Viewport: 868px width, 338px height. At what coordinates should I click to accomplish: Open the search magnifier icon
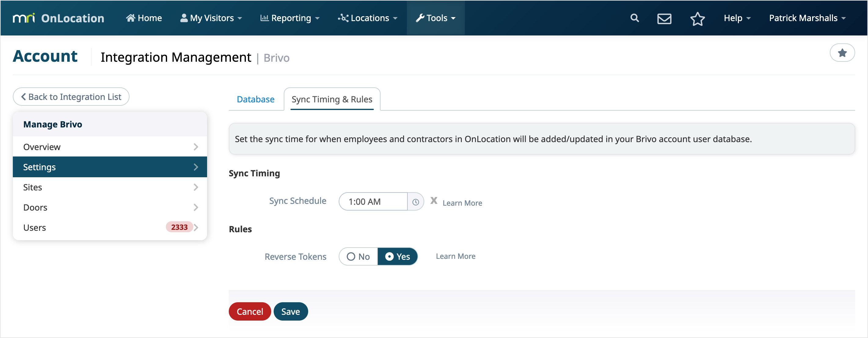pyautogui.click(x=634, y=18)
